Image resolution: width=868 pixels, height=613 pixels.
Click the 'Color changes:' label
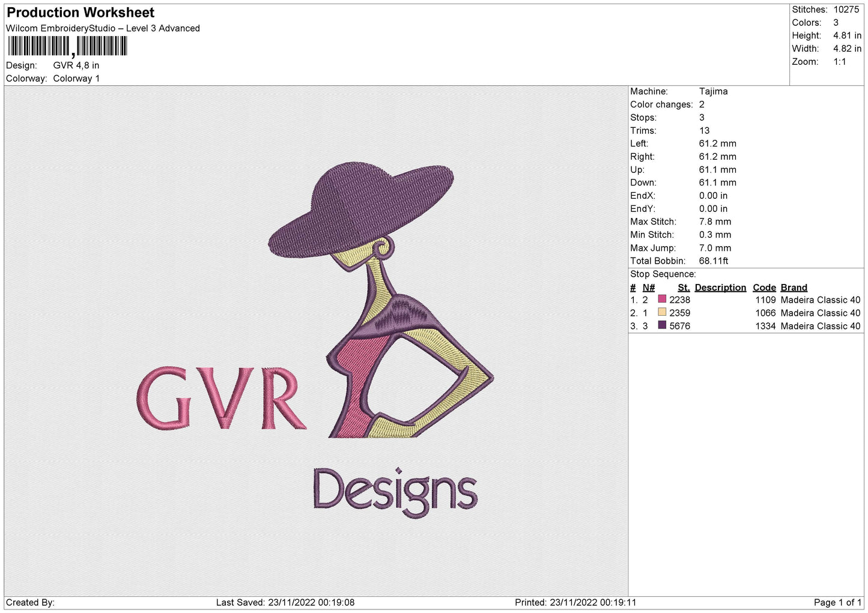pos(661,104)
